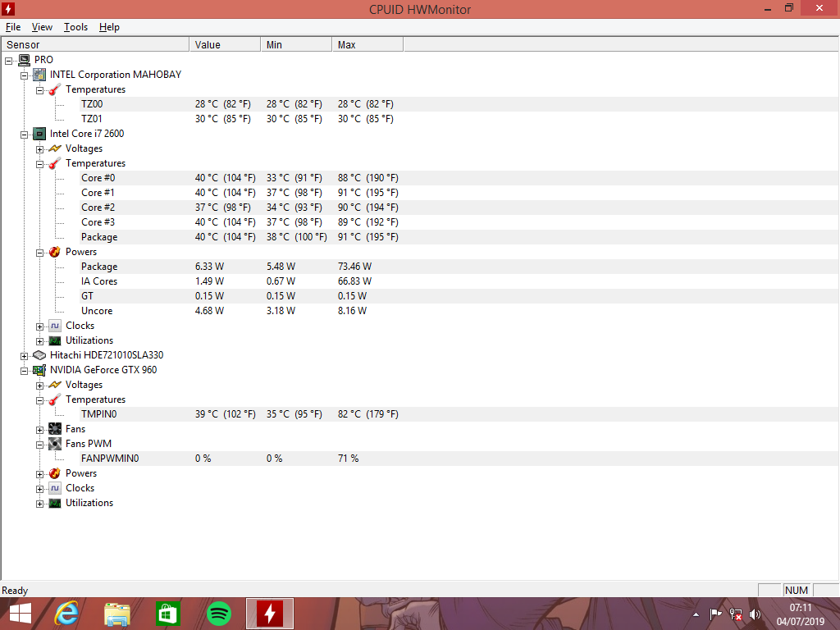Click the PRO computer icon
The image size is (840, 630).
click(x=24, y=59)
